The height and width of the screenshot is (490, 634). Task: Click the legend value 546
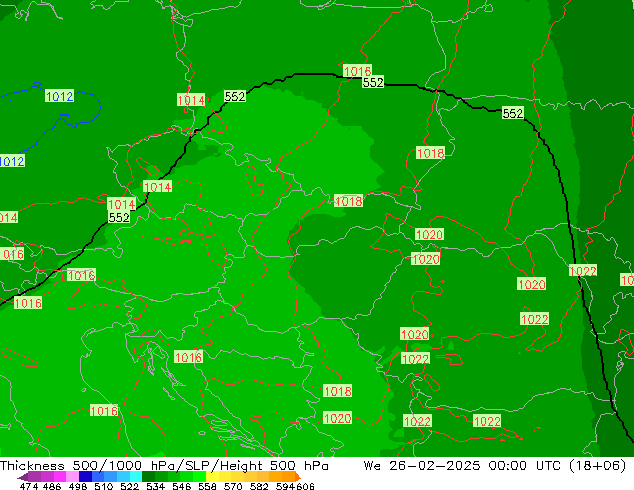click(181, 486)
